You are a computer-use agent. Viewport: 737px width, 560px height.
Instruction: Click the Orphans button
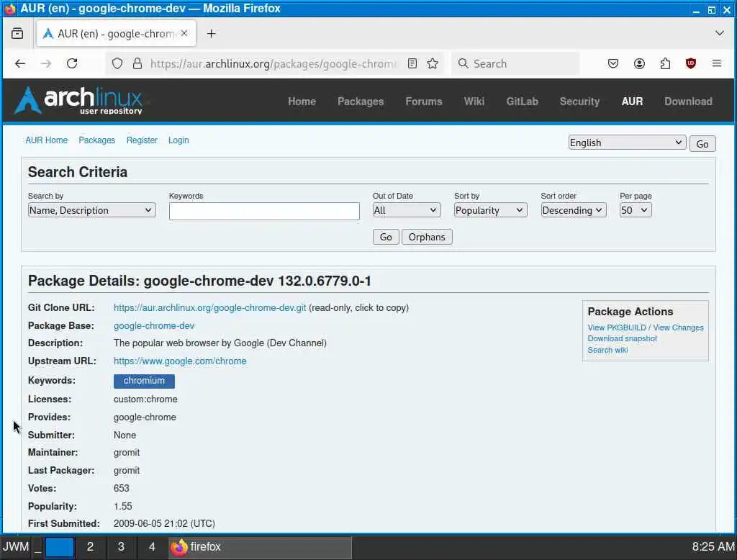click(426, 237)
